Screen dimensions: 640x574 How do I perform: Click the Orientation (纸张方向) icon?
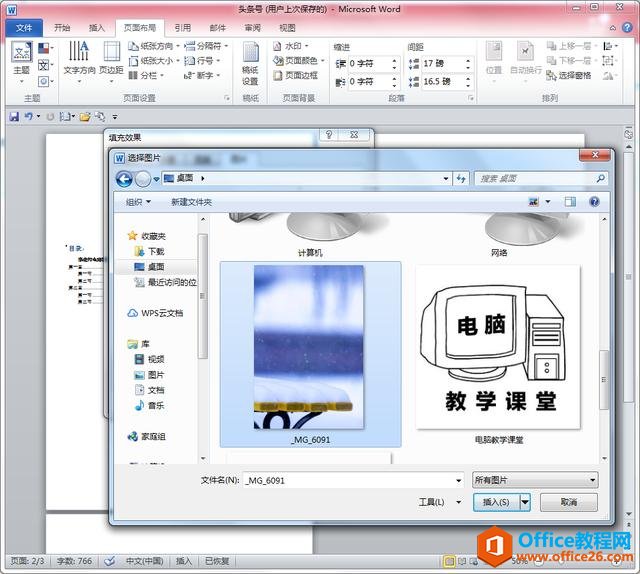153,46
